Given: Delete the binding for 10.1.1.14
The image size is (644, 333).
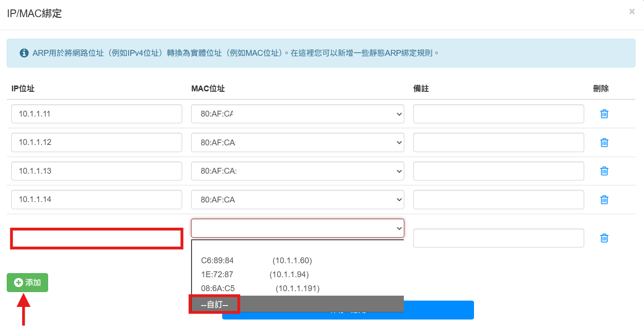Looking at the screenshot, I should click(x=604, y=199).
